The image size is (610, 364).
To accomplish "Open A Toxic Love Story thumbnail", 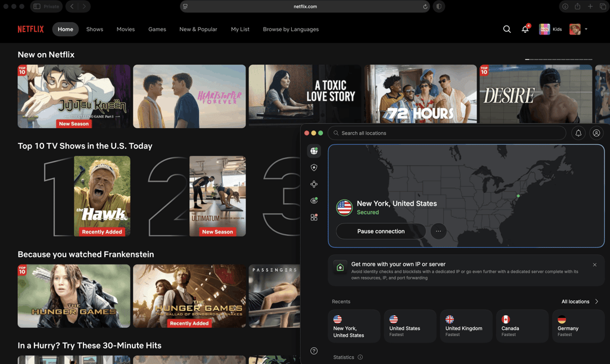I will coord(305,94).
